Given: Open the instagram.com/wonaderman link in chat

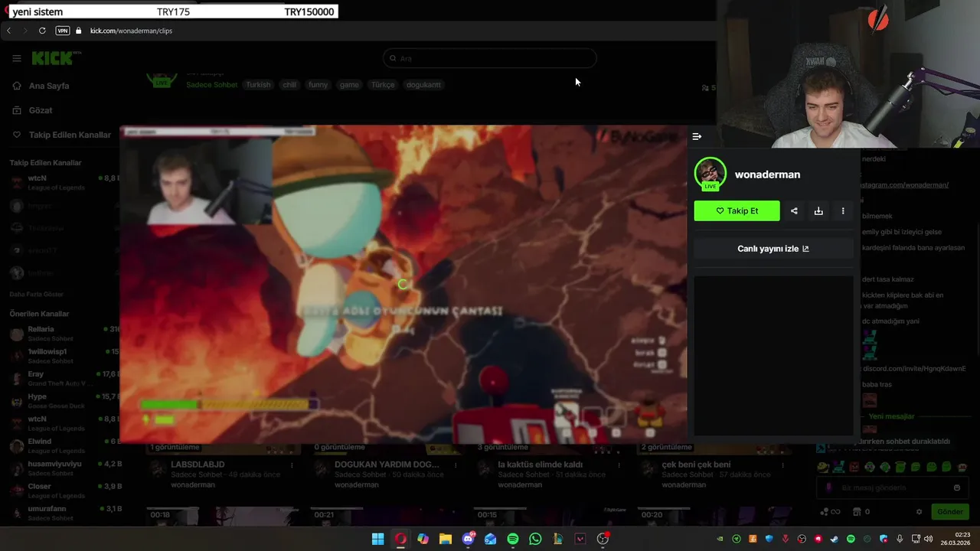Looking at the screenshot, I should pos(906,185).
